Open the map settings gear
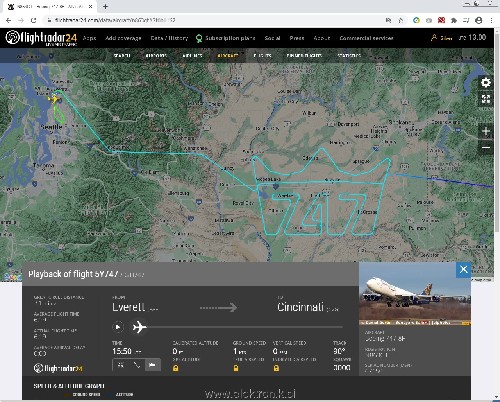This screenshot has height=402, width=500. tap(486, 82)
